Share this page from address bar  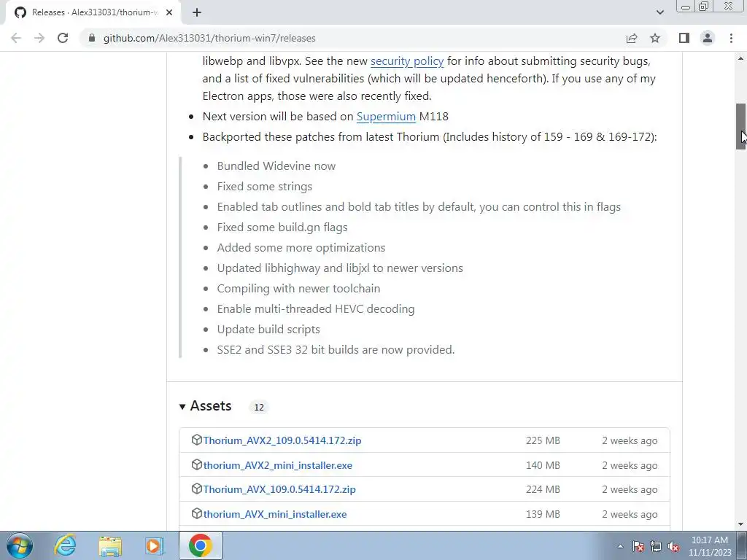coord(632,38)
